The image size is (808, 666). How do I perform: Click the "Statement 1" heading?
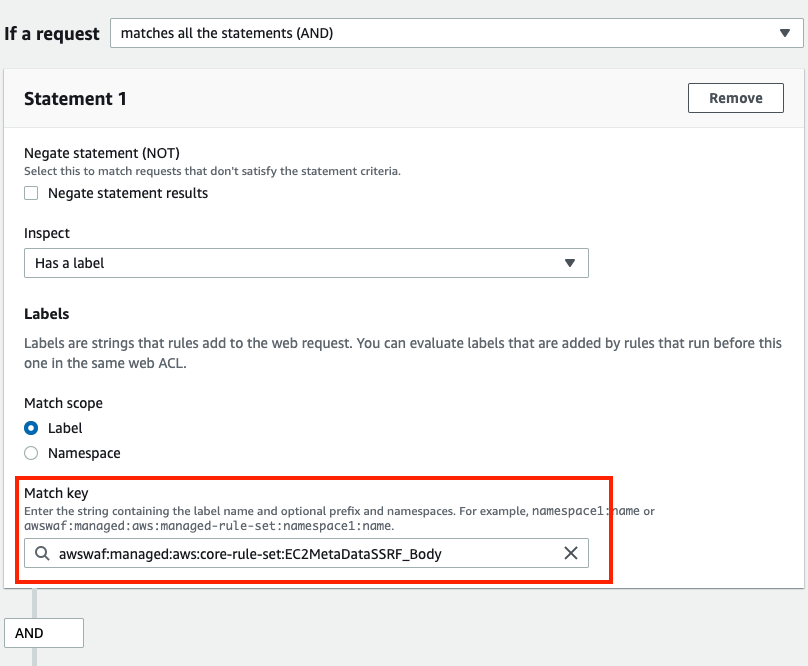pos(75,99)
